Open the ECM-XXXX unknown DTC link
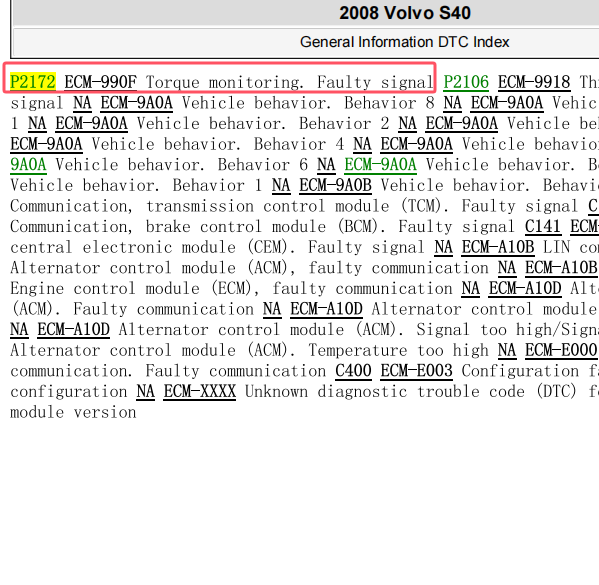Viewport: 599px width, 585px height. pos(200,391)
